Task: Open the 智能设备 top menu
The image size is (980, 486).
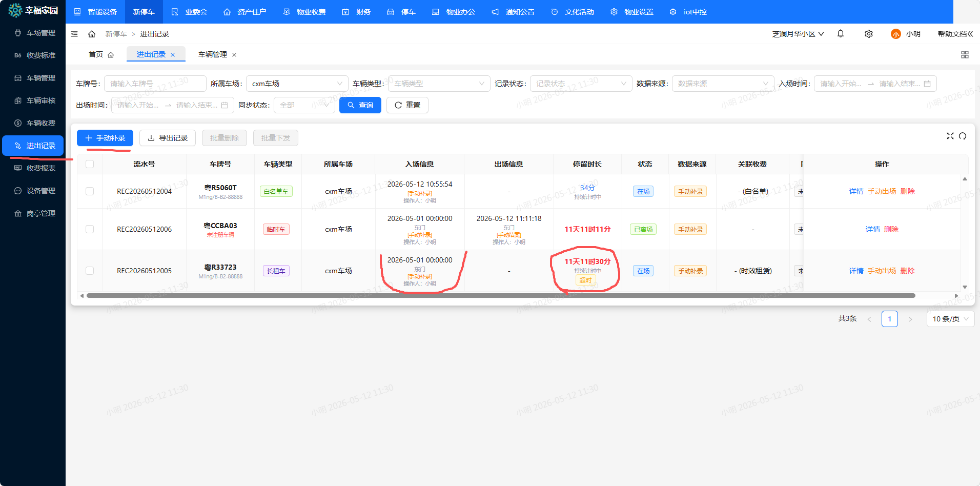Action: tap(95, 12)
